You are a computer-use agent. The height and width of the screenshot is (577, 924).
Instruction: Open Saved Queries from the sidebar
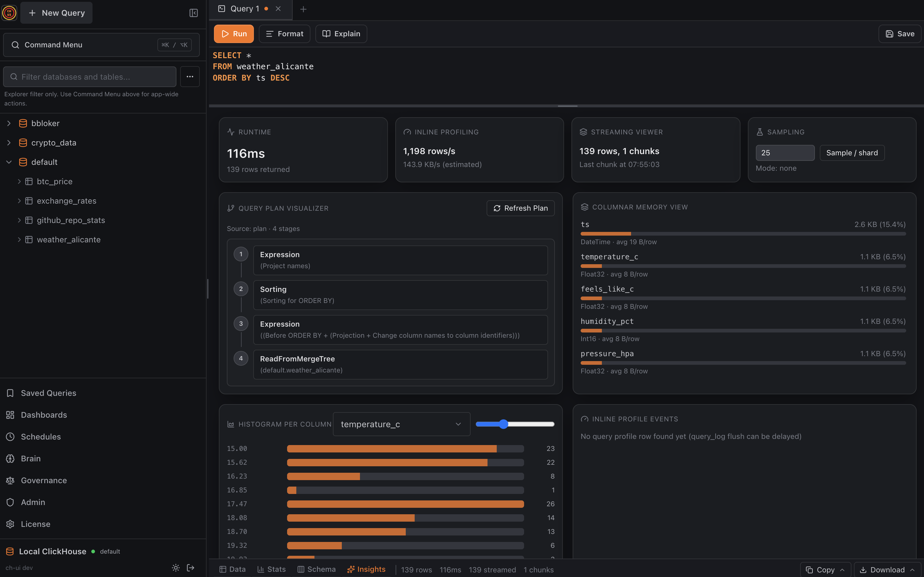[48, 393]
